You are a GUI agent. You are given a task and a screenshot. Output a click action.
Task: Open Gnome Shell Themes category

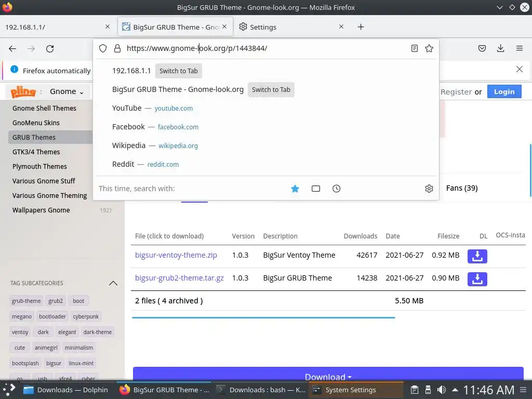click(x=44, y=108)
